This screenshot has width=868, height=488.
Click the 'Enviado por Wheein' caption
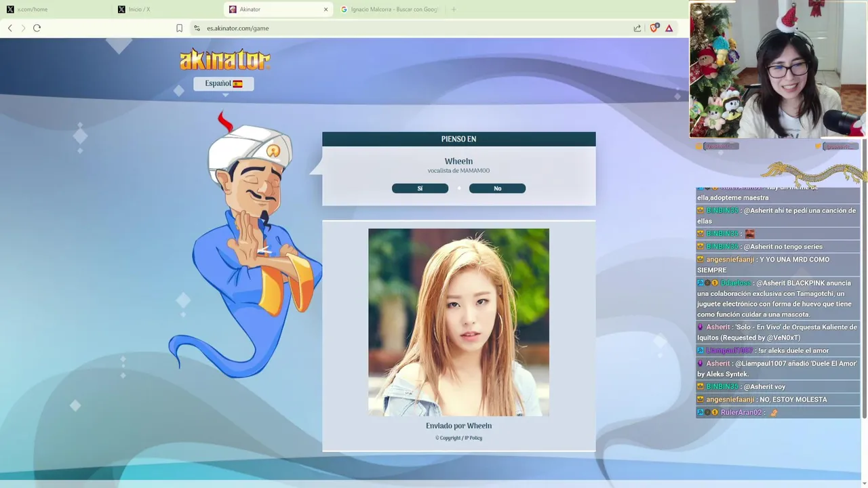tap(458, 426)
